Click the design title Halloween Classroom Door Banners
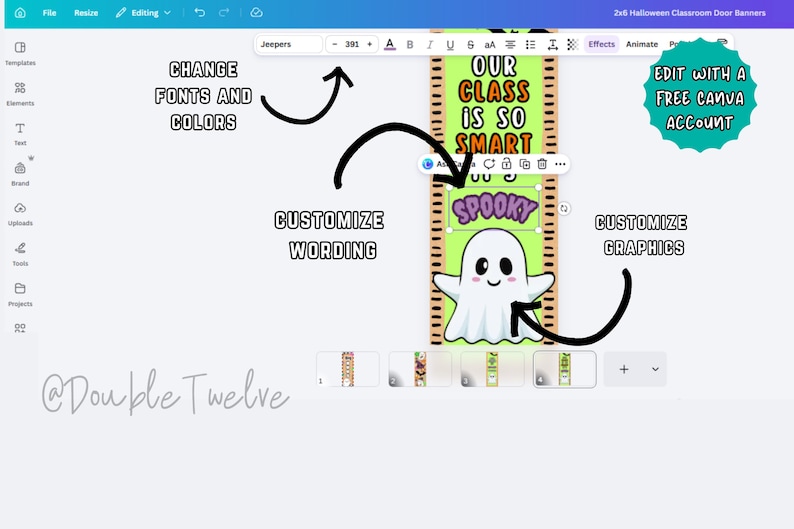 pyautogui.click(x=690, y=13)
